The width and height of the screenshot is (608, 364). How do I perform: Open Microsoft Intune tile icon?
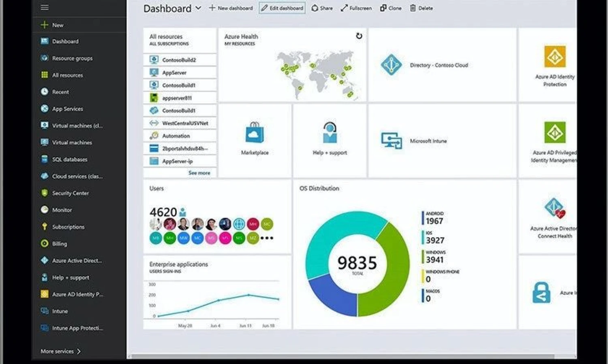click(391, 140)
